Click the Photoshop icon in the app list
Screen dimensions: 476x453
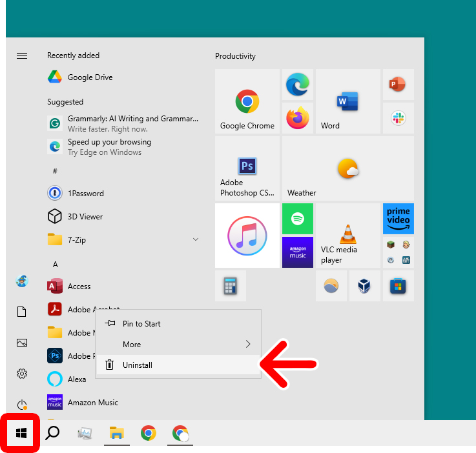tap(55, 356)
